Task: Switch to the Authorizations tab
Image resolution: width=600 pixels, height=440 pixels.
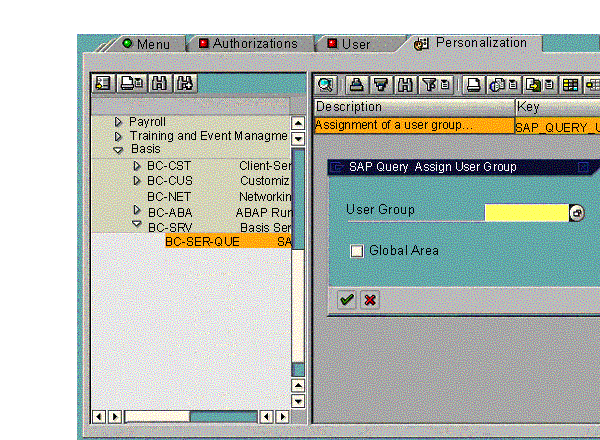Action: coord(253,44)
